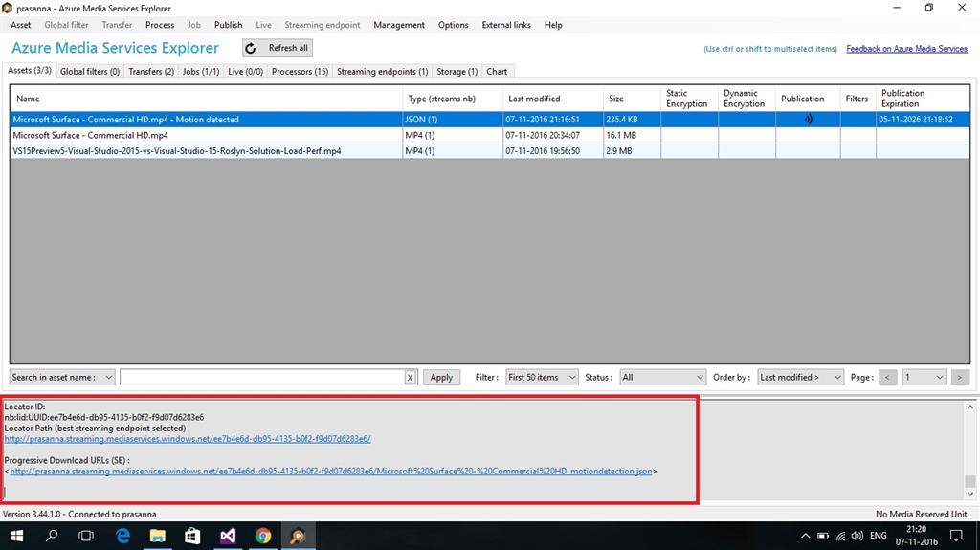Select the Assets (3/3) tab
Viewport: 980px width, 550px height.
tap(30, 70)
